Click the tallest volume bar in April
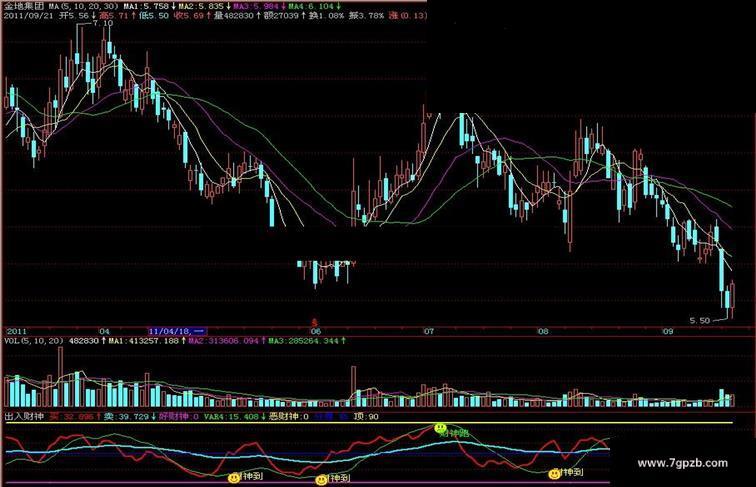 point(60,377)
